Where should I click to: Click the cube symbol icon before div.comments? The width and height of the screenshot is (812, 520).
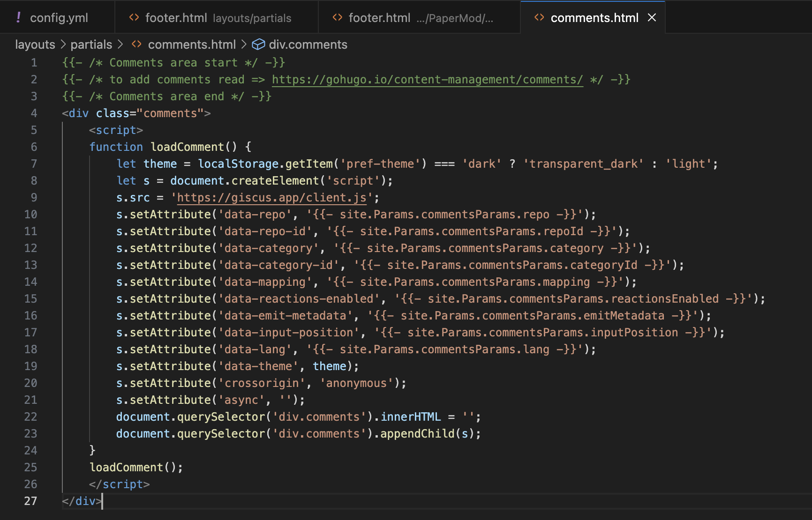[x=258, y=45]
